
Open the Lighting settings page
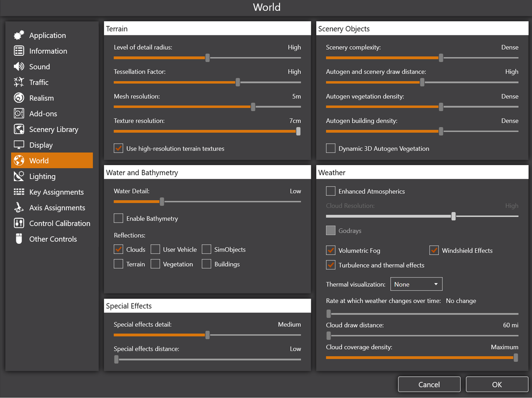[52, 176]
